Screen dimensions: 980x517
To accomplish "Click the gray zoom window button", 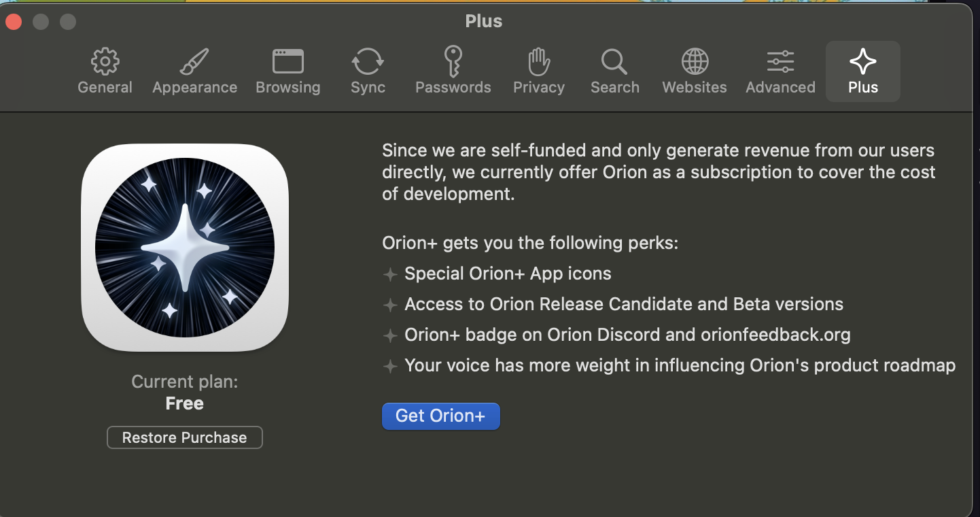I will pyautogui.click(x=68, y=22).
